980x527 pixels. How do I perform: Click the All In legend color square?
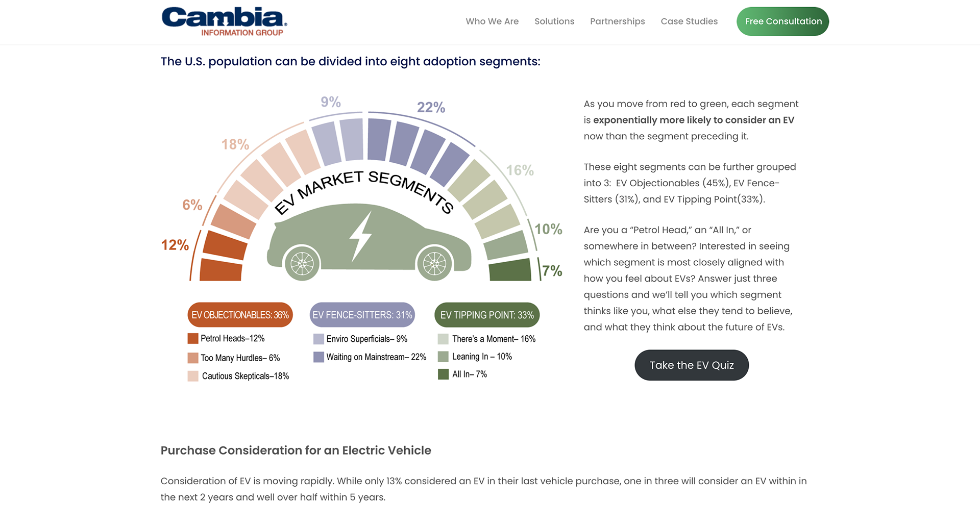443,374
